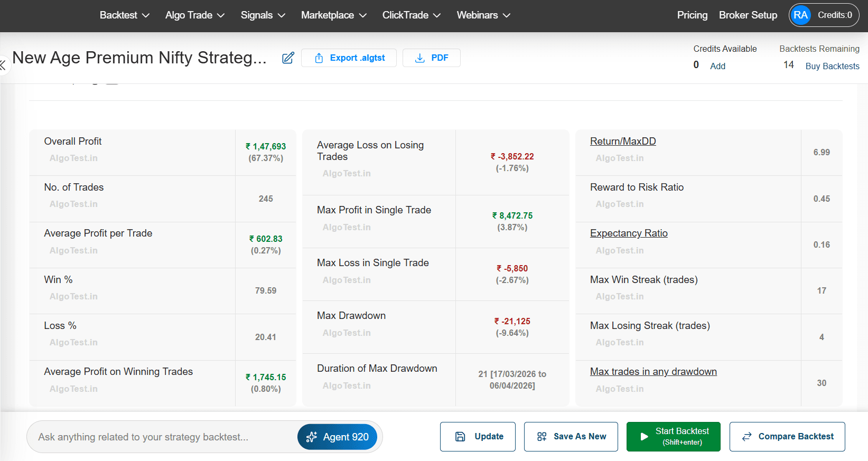Expand the Marketplace menu

[334, 15]
